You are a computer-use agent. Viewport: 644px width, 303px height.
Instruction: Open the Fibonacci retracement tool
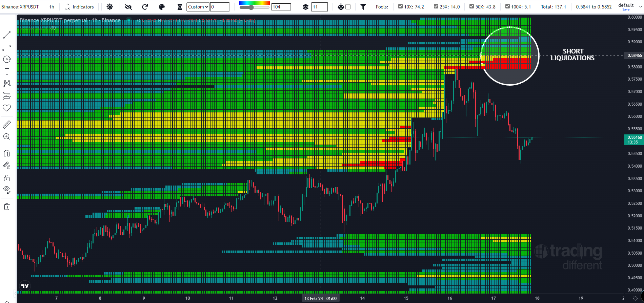[x=7, y=47]
